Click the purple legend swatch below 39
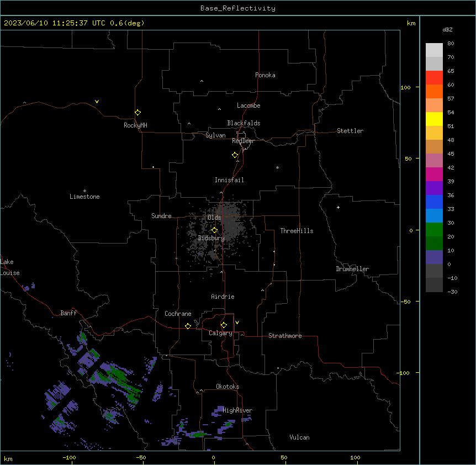 (434, 188)
